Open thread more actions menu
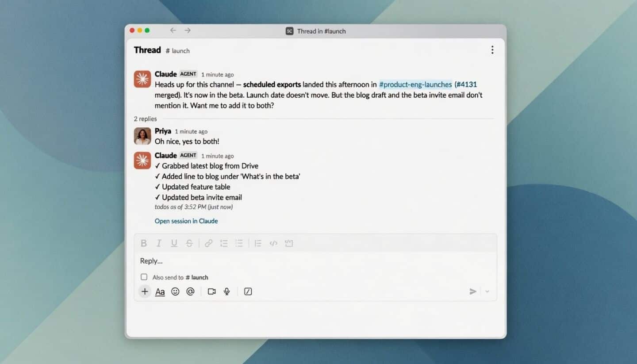This screenshot has width=637, height=364. point(492,50)
